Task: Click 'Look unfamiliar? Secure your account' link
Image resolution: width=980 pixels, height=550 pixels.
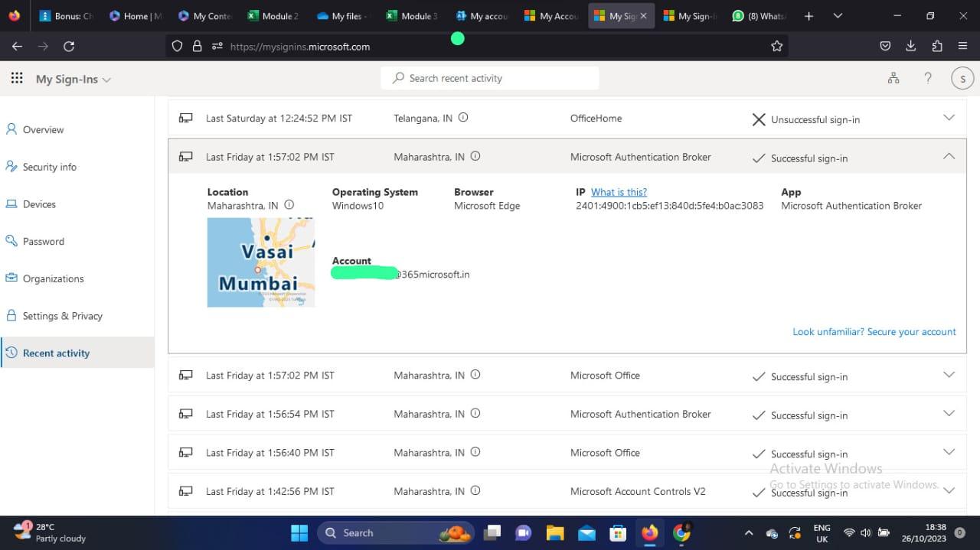Action: [874, 331]
